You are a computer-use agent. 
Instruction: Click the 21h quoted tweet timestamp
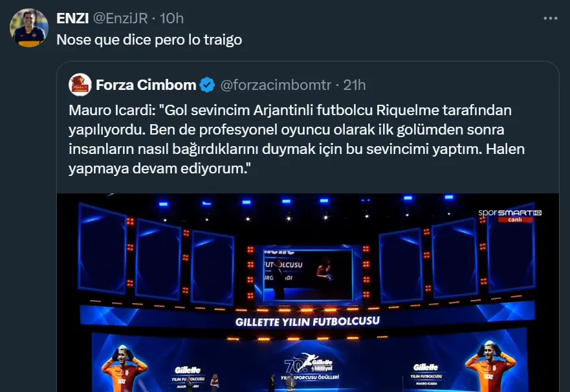click(355, 85)
